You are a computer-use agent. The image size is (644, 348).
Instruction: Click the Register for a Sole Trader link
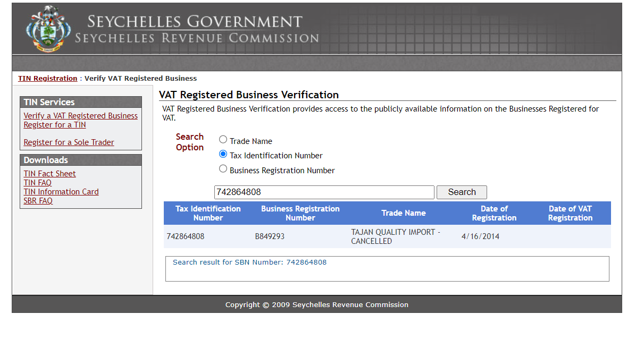(x=69, y=142)
